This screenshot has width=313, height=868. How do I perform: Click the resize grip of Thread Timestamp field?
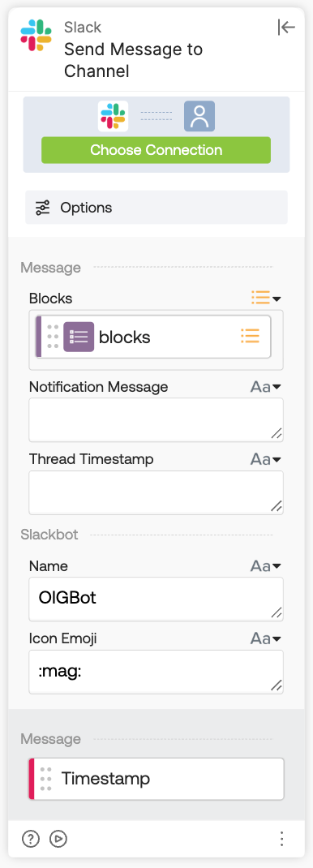[277, 507]
